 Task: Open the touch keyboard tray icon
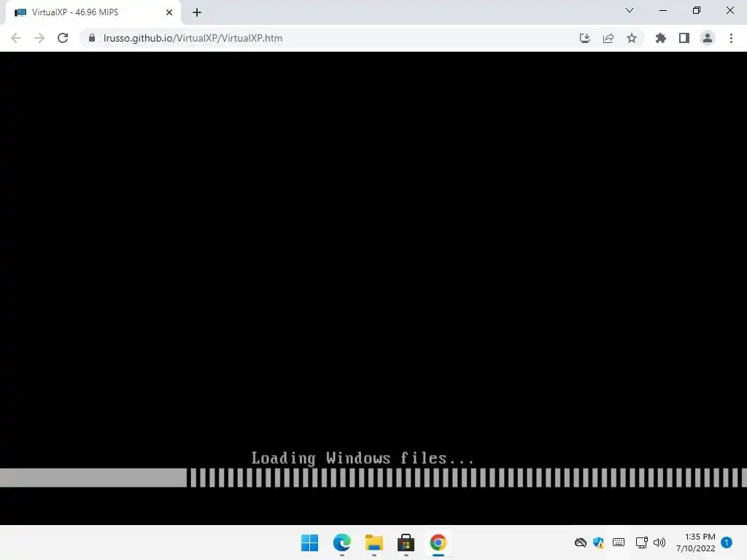point(619,542)
